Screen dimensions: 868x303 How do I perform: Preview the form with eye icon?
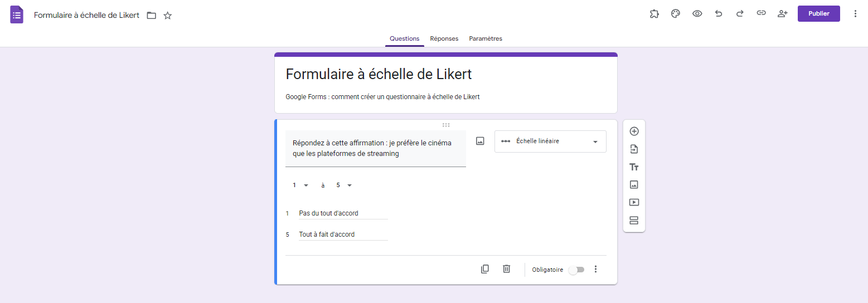pos(697,14)
